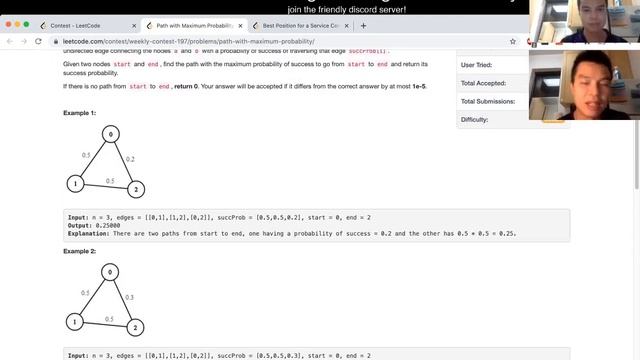Screen dimensions: 640x360
Task: Click the lower webcam video thumbnail
Action: (584, 85)
